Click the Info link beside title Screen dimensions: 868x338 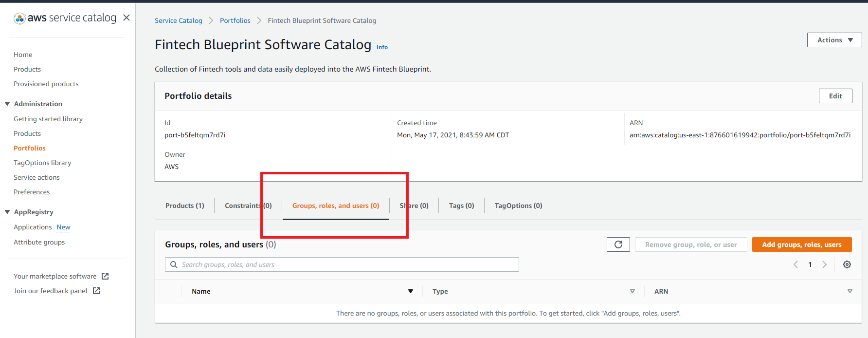click(x=382, y=47)
